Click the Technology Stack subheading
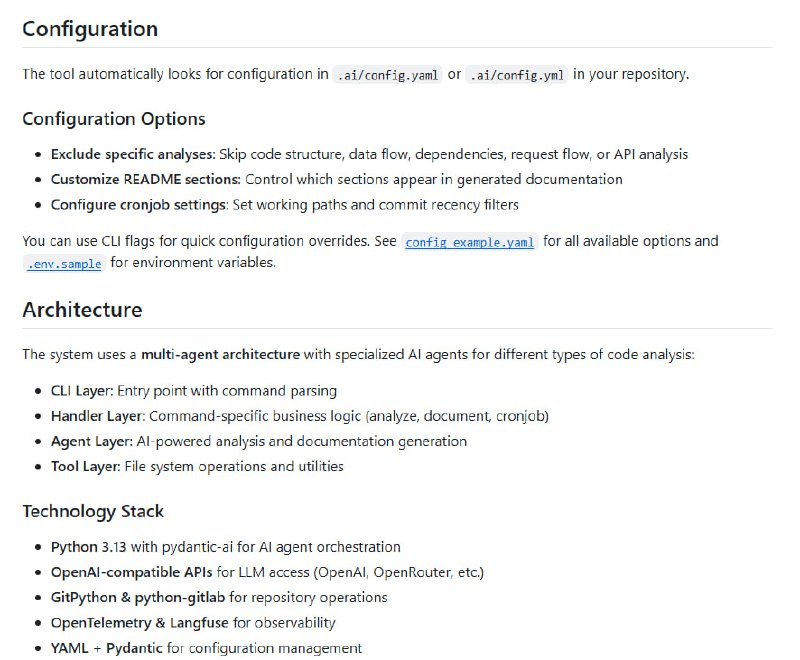The height and width of the screenshot is (660, 800). pyautogui.click(x=93, y=511)
